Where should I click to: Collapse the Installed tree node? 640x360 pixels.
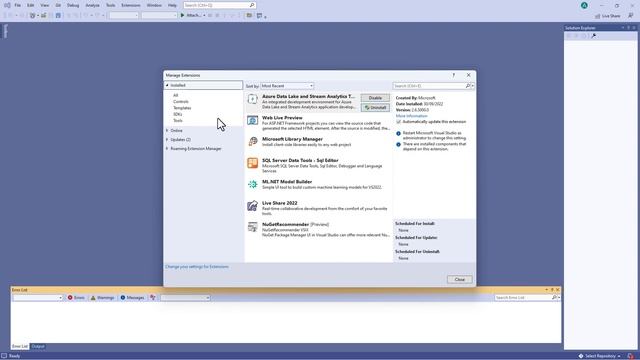(167, 85)
